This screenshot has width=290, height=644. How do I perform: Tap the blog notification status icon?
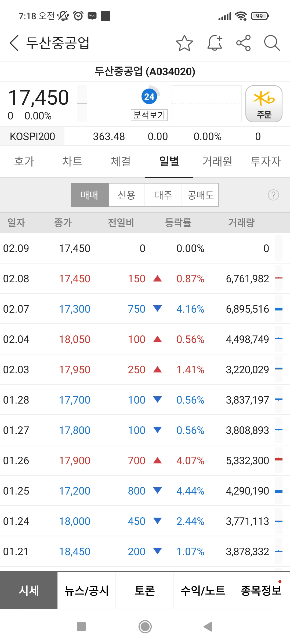[92, 16]
